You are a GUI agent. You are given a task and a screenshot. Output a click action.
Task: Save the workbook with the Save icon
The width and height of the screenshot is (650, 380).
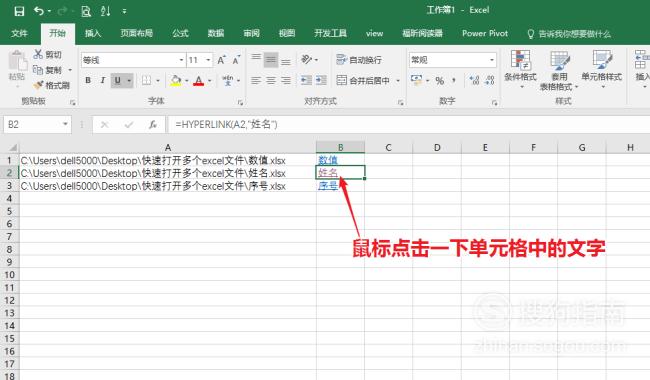tap(19, 11)
